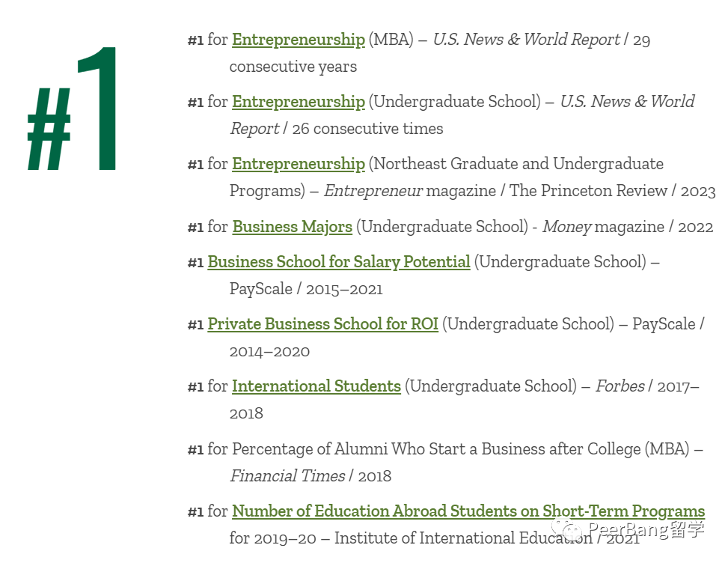Click the italic Entrepreneur magazine name

click(x=373, y=191)
